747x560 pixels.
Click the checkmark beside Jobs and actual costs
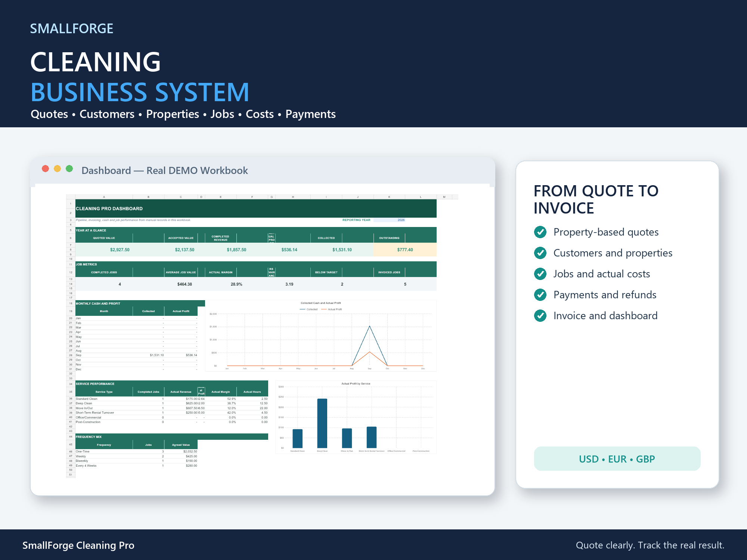pyautogui.click(x=540, y=274)
